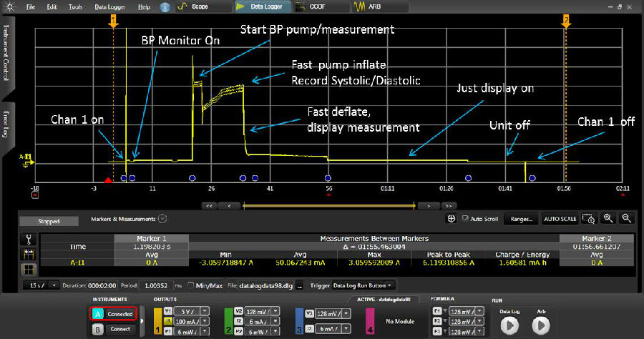Select the grid view icon

(x=29, y=270)
